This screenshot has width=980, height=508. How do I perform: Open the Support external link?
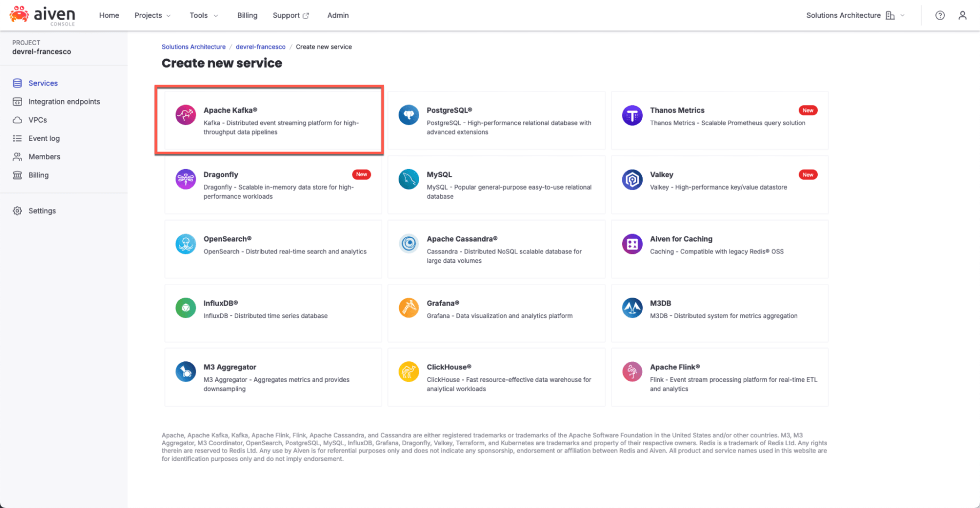291,15
